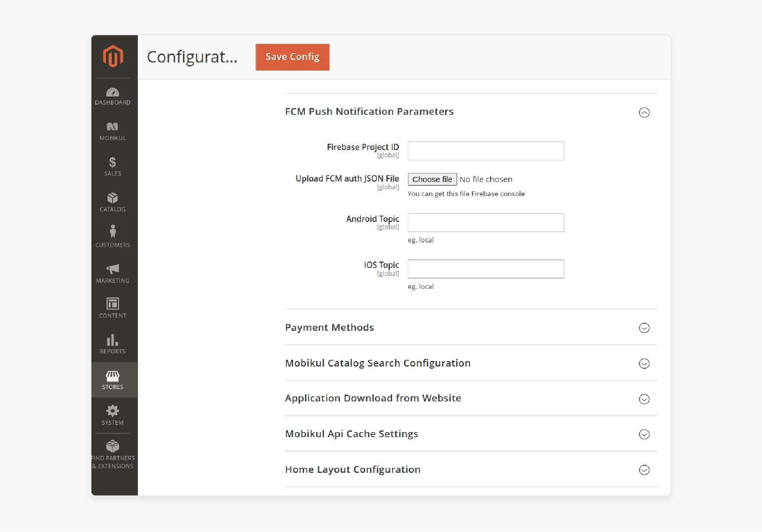This screenshot has height=532, width=762.
Task: Open the System sidebar menu
Action: coord(113,415)
